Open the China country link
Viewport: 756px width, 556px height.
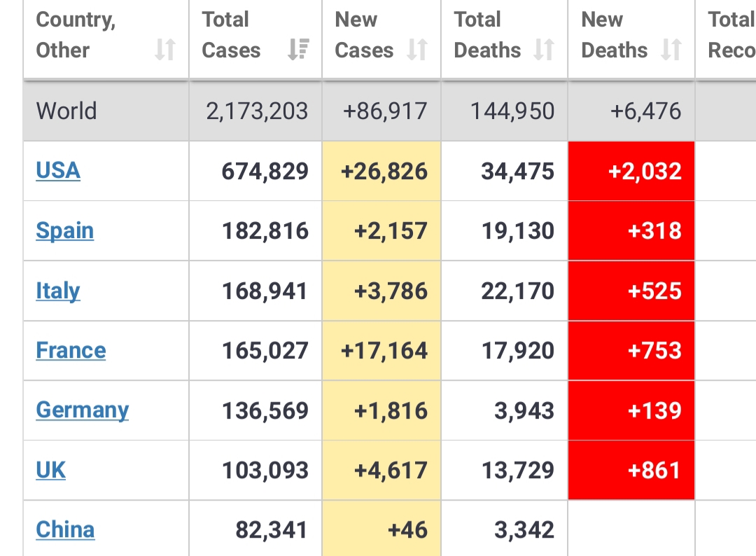[65, 530]
